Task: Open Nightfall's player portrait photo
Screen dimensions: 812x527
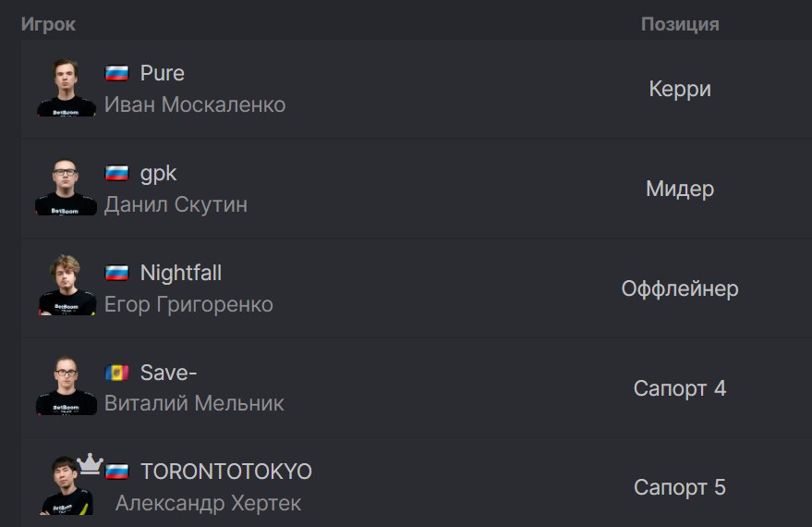Action: click(x=67, y=285)
